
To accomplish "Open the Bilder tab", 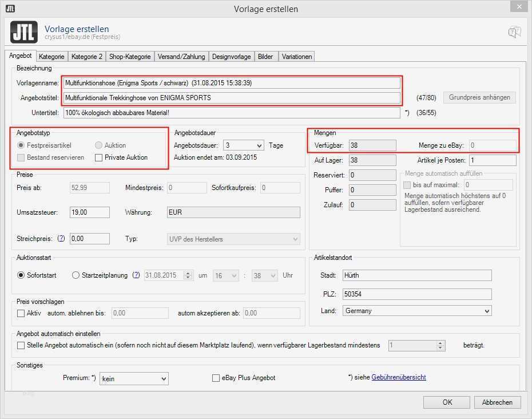I will pyautogui.click(x=266, y=56).
